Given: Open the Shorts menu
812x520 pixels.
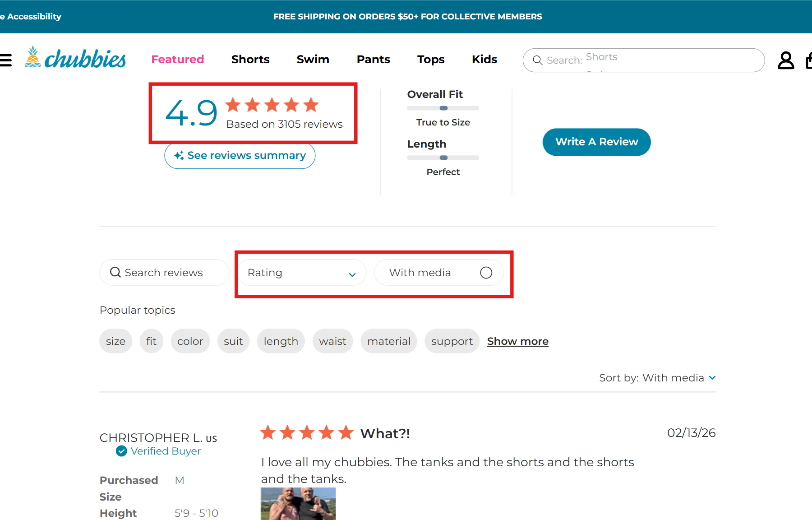Looking at the screenshot, I should click(250, 60).
